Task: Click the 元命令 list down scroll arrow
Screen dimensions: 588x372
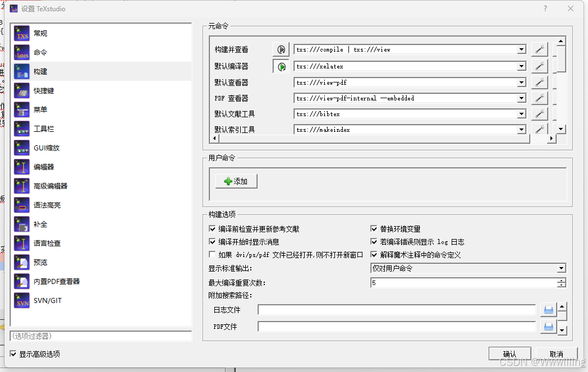Action: coord(561,129)
